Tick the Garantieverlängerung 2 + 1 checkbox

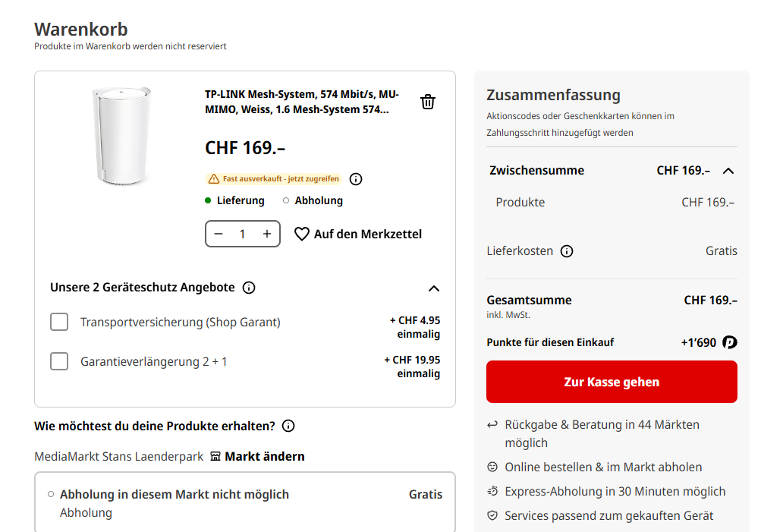tap(59, 361)
